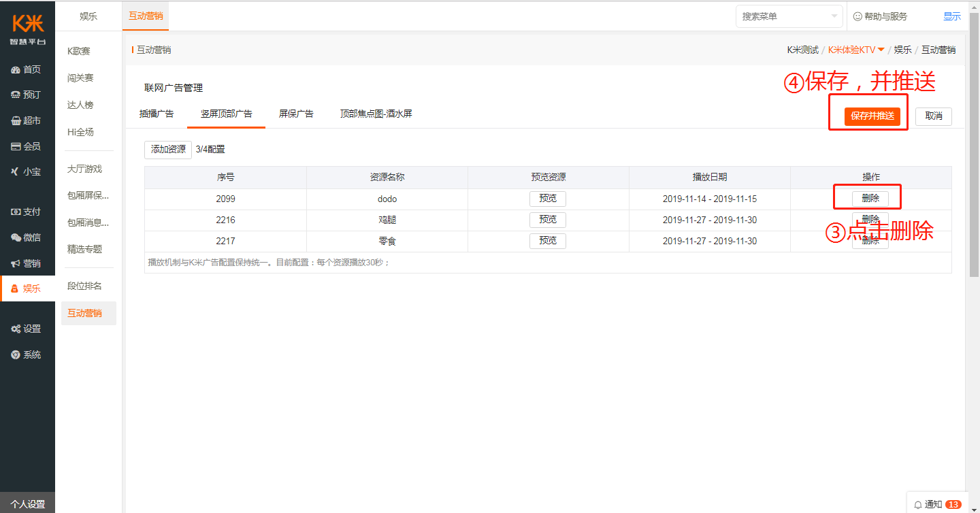Open 支付 in left sidebar

tap(27, 212)
